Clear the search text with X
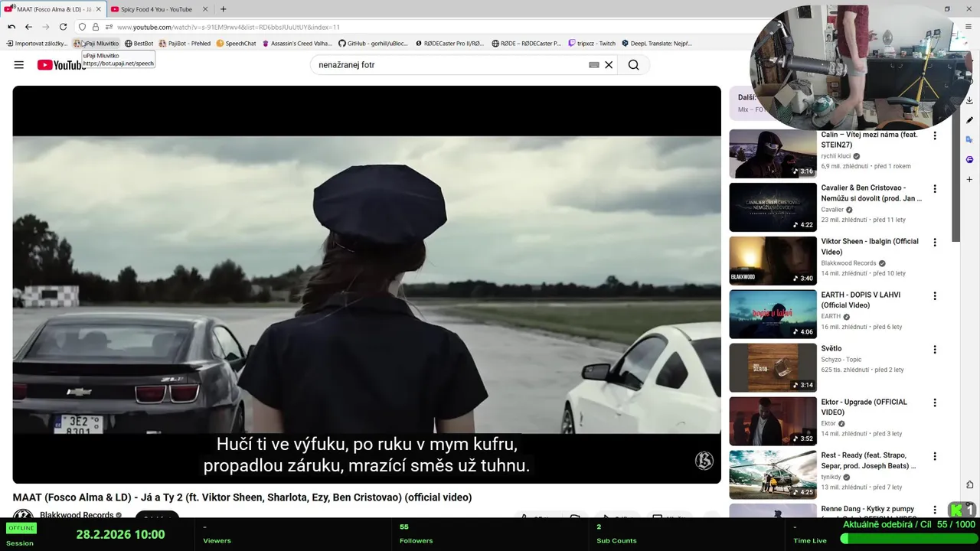The width and height of the screenshot is (980, 551). 609,65
